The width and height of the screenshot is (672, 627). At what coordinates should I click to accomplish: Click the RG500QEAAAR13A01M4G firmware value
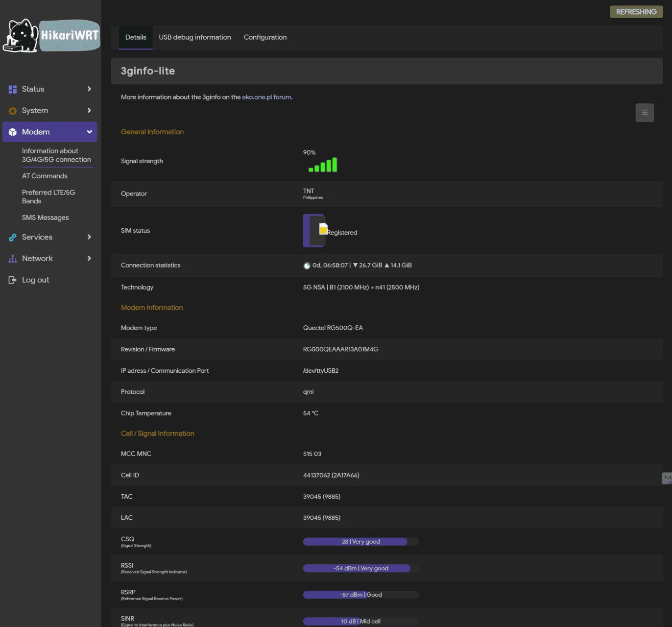pos(341,349)
